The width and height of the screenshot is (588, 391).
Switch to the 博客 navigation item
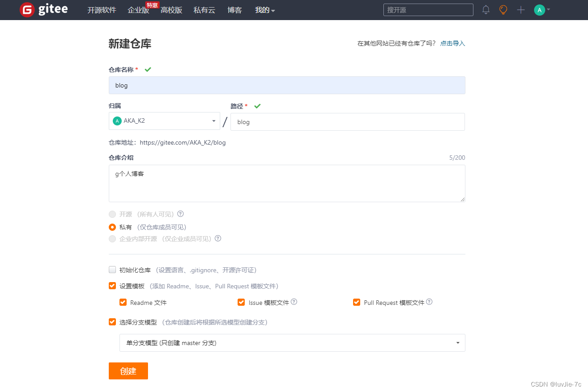click(234, 10)
